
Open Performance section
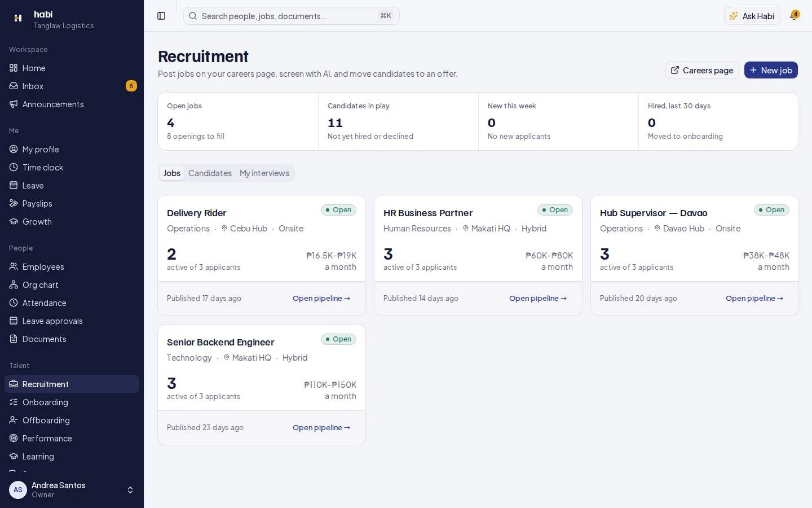click(72, 438)
